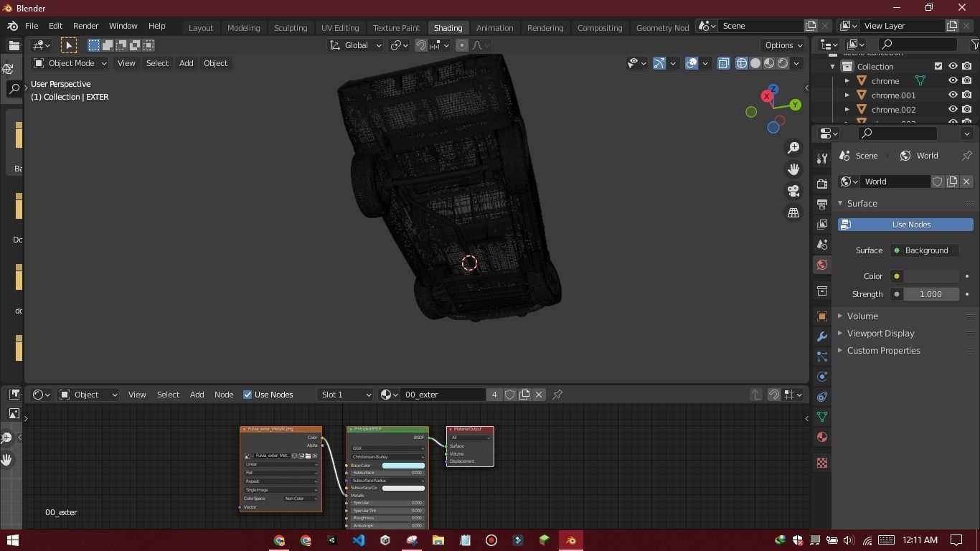
Task: Toggle the Use Nodes checkbox in node editor
Action: [x=248, y=395]
